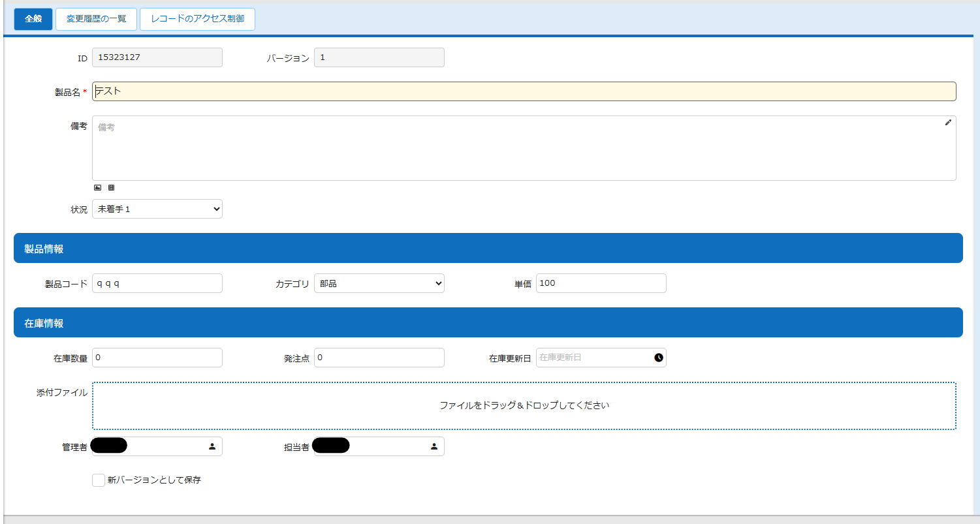Click the 在庫更新日 date field

coord(601,358)
